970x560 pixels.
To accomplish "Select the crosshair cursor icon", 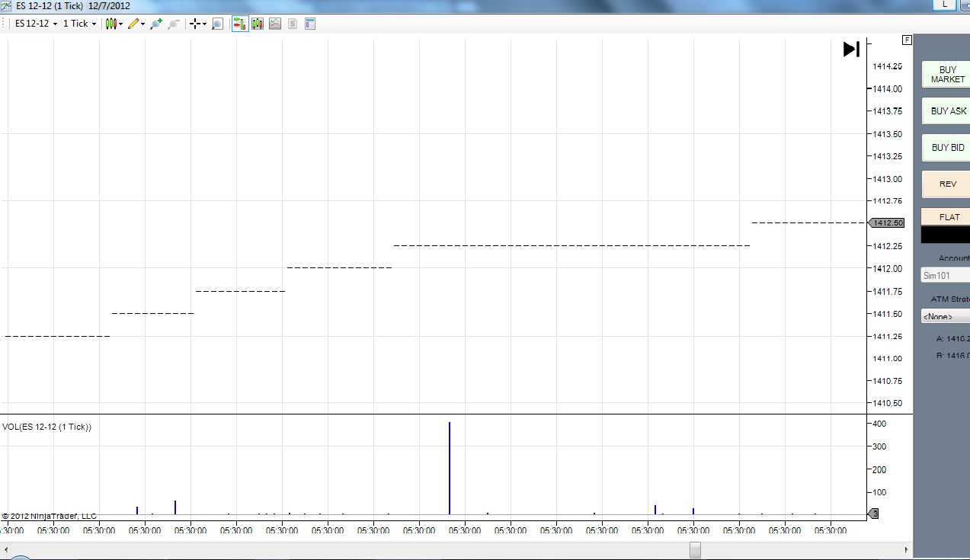I will pyautogui.click(x=195, y=24).
